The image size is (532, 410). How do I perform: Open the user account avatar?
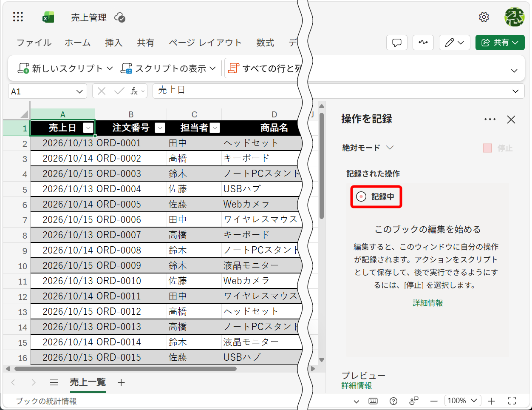click(x=514, y=17)
